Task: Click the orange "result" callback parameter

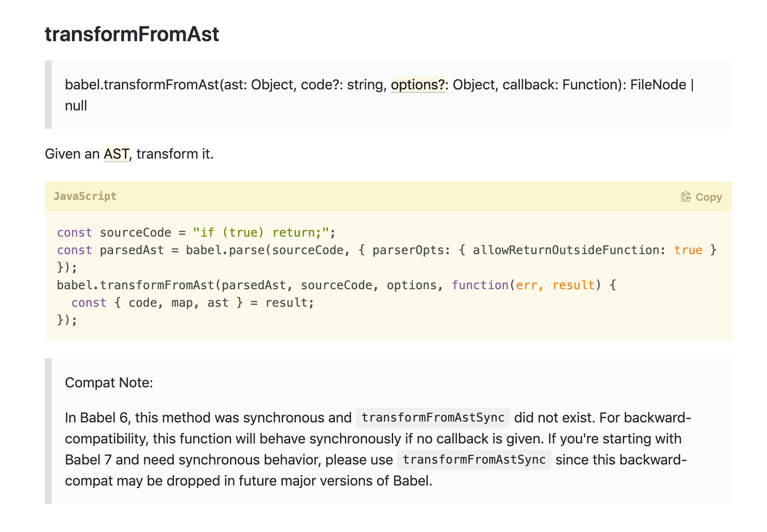Action: (573, 285)
